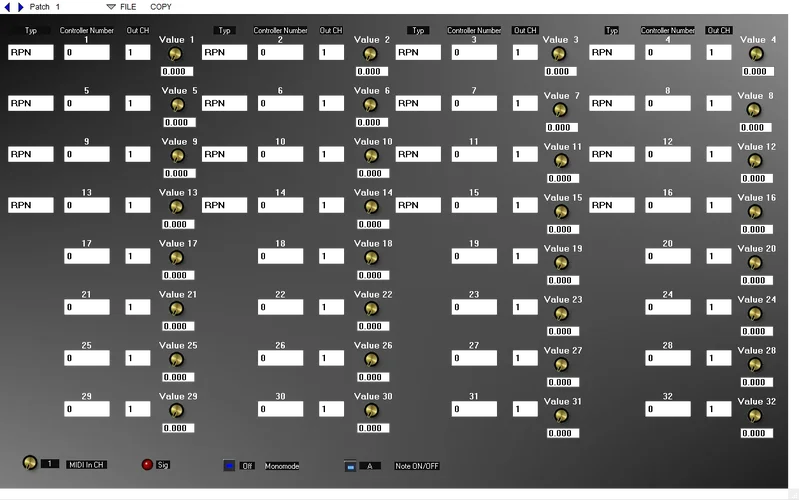The height and width of the screenshot is (500, 799).
Task: Open Typ dropdown for controller 11
Action: [418, 154]
